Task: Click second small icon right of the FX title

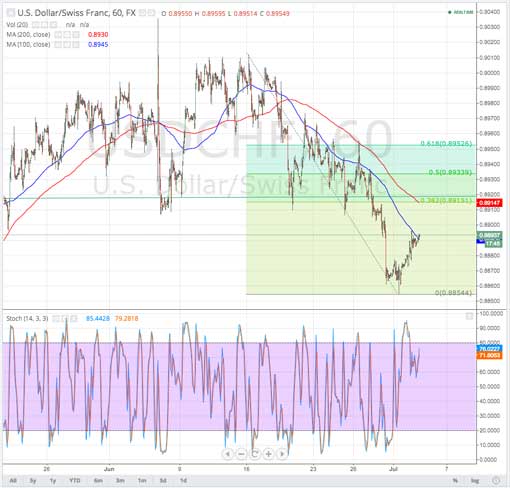Action: point(152,13)
